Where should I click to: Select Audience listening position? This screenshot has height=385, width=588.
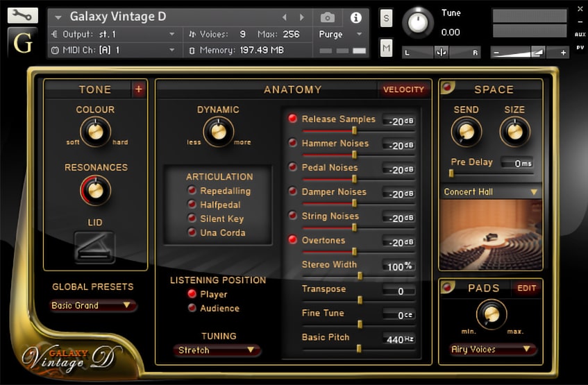click(192, 308)
